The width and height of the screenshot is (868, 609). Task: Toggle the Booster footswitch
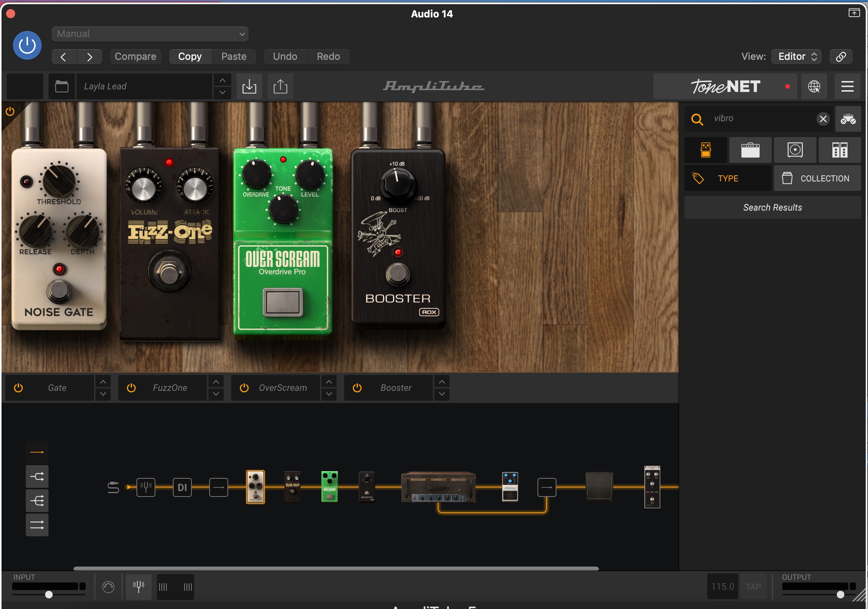(x=398, y=274)
